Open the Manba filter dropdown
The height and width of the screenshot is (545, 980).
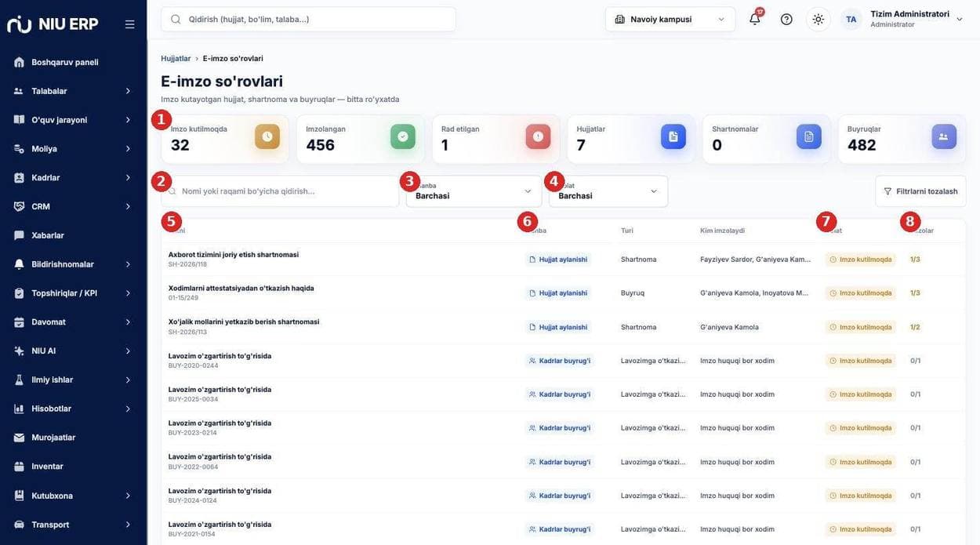click(474, 191)
